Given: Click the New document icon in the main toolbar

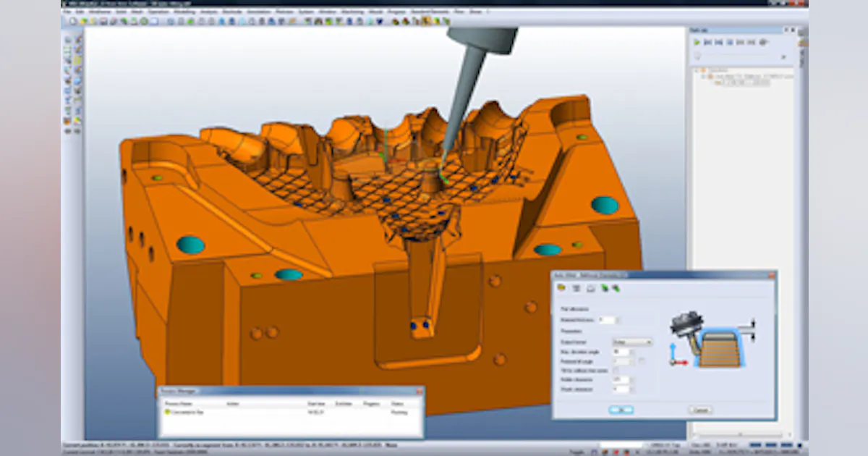Looking at the screenshot, I should click(x=72, y=21).
